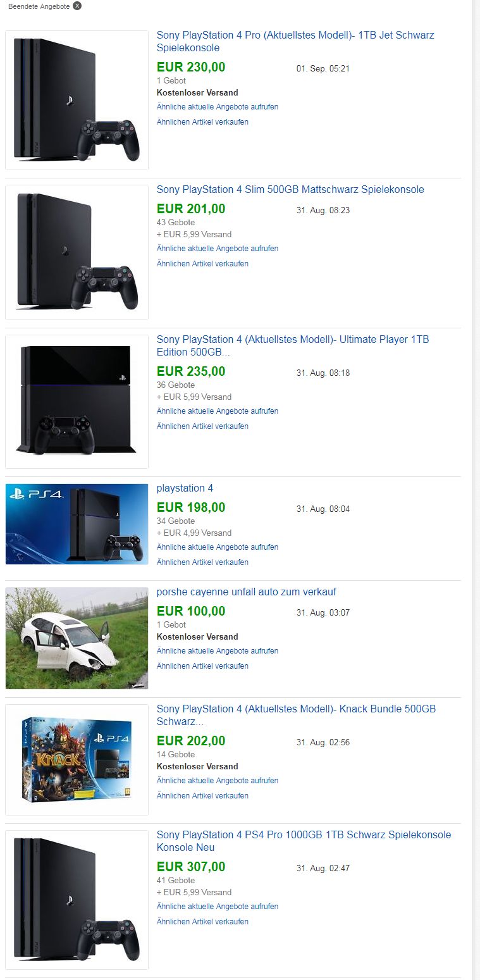Click 'Ähnliche aktuelle Angebote aufrufen' under PS4 Slim
Viewport: 480px width, 980px height.
pyautogui.click(x=218, y=249)
